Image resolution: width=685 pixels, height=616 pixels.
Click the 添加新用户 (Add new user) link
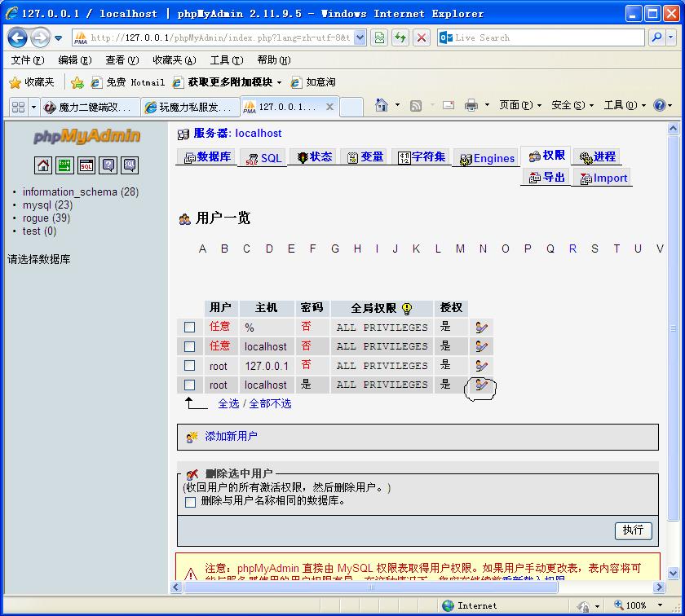[x=231, y=437]
